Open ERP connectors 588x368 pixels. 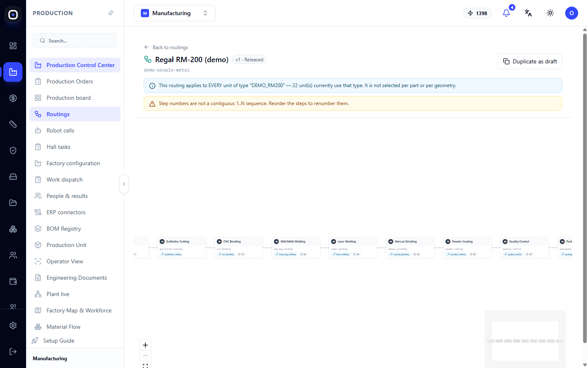(x=75, y=212)
